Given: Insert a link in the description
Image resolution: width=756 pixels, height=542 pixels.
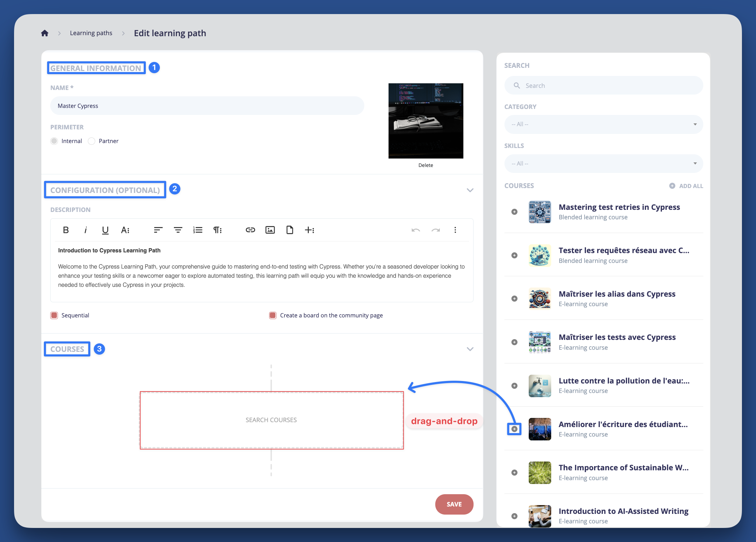Looking at the screenshot, I should coord(250,230).
